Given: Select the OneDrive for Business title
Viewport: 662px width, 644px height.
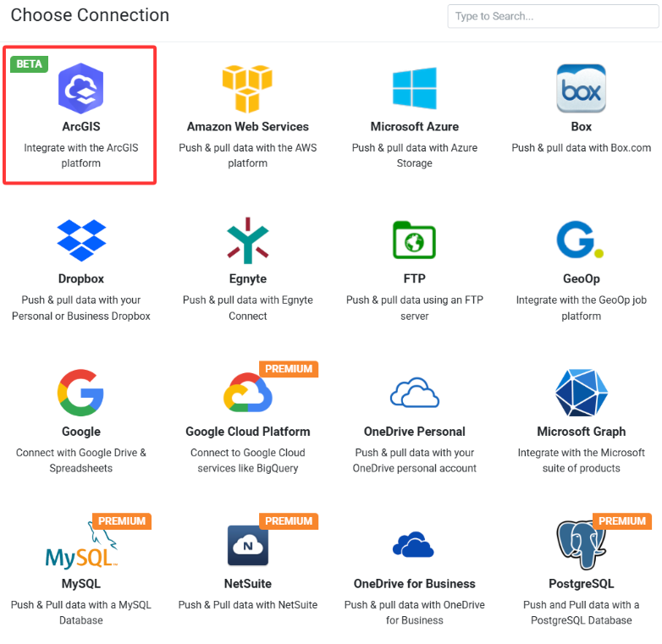Looking at the screenshot, I should 415,584.
